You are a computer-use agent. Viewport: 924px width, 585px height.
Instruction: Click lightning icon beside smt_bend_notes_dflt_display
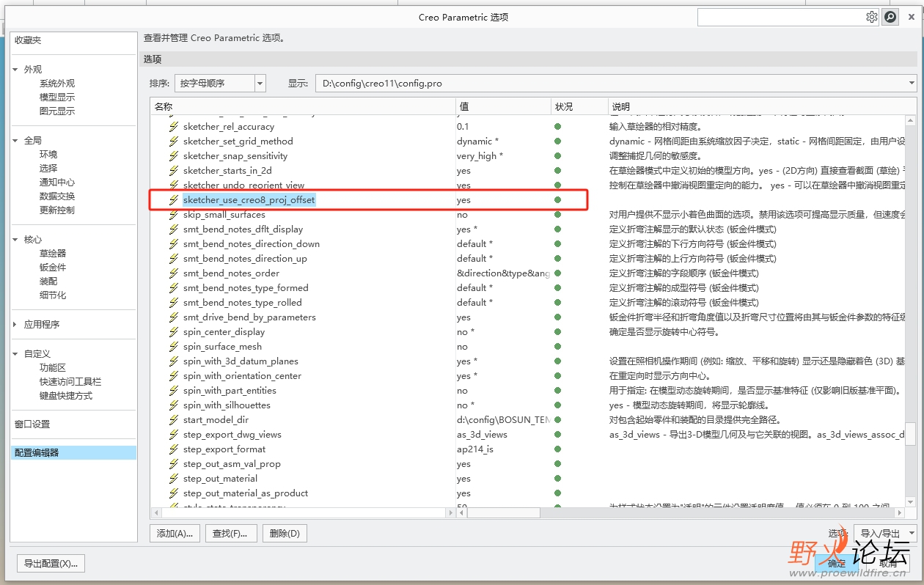174,229
